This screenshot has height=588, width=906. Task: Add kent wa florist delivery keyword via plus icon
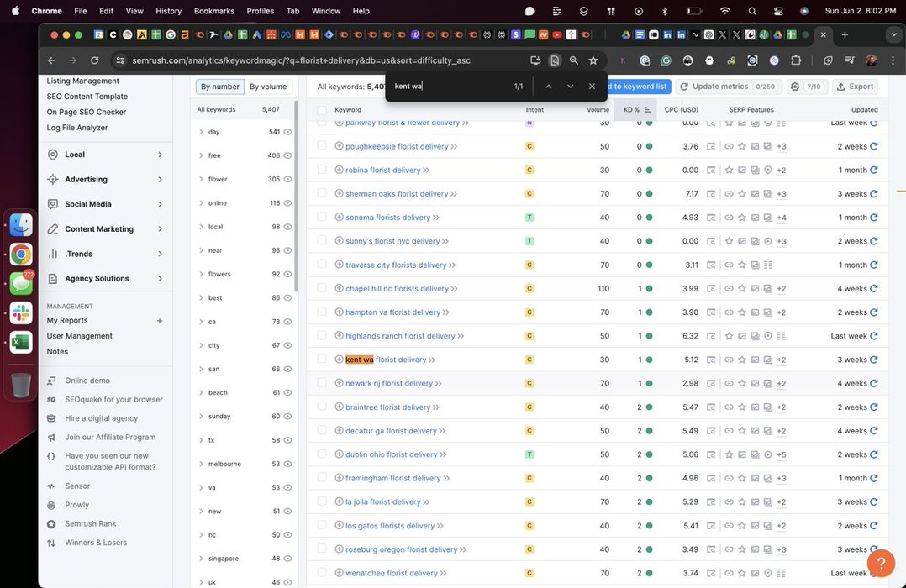(340, 360)
